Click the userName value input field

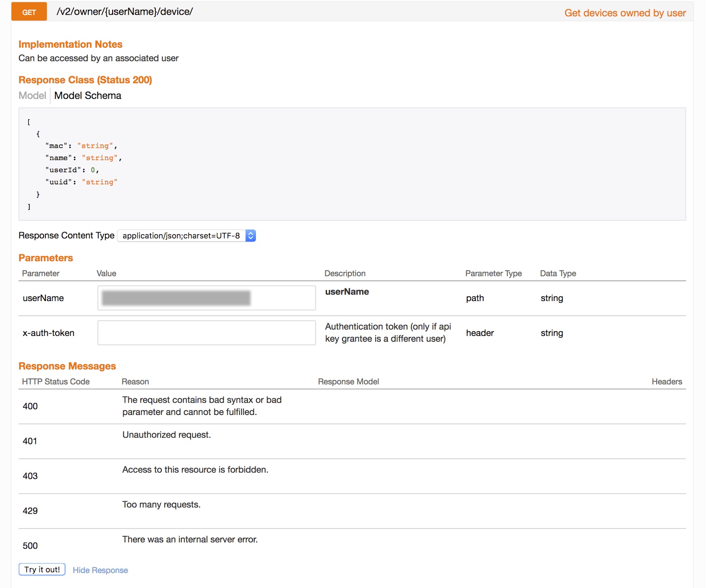[x=206, y=298]
